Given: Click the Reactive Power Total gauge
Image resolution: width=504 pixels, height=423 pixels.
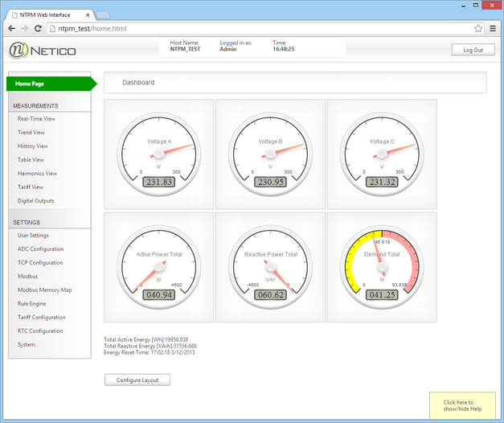Looking at the screenshot, I should [x=270, y=267].
